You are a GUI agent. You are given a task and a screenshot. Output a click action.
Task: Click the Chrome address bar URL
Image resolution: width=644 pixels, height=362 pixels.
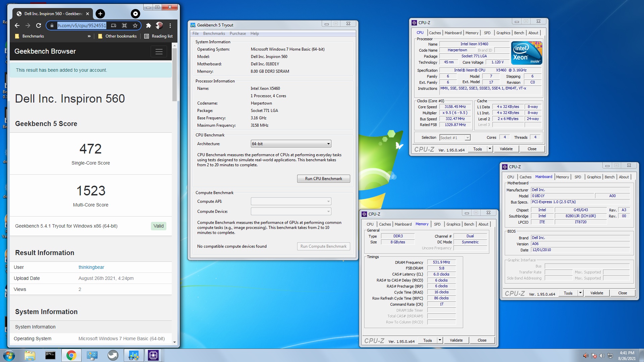pos(82,25)
